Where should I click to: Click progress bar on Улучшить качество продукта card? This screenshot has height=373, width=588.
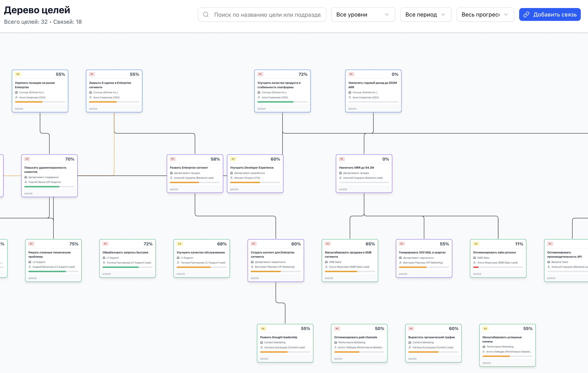tap(282, 102)
